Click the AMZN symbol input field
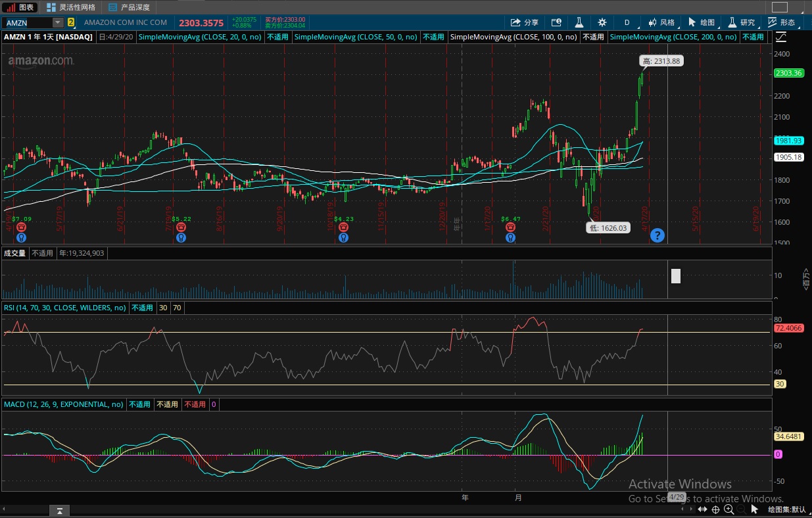The height and width of the screenshot is (518, 812). tap(28, 22)
